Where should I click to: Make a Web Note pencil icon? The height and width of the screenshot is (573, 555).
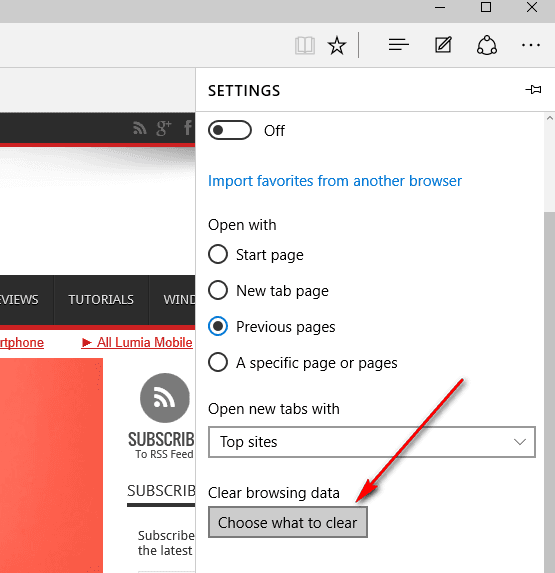443,45
